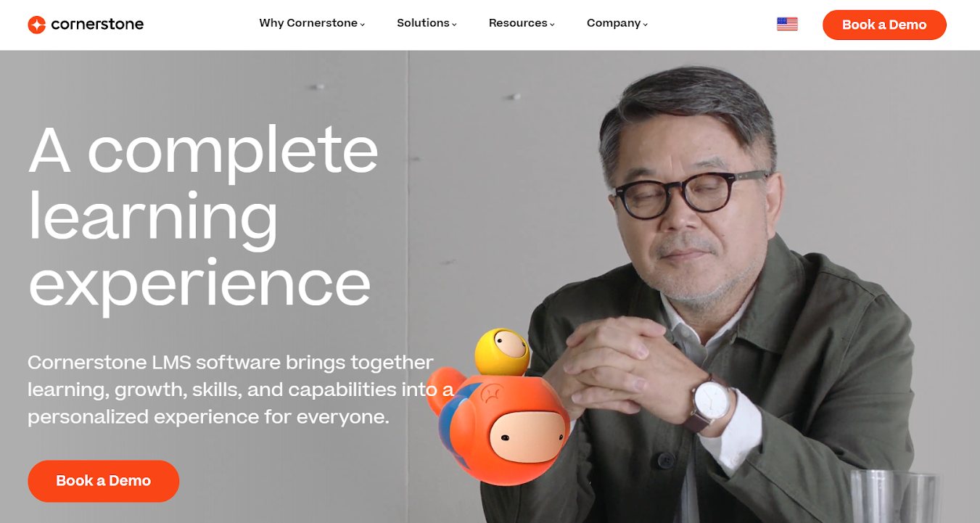Open the Company menu

pos(614,23)
